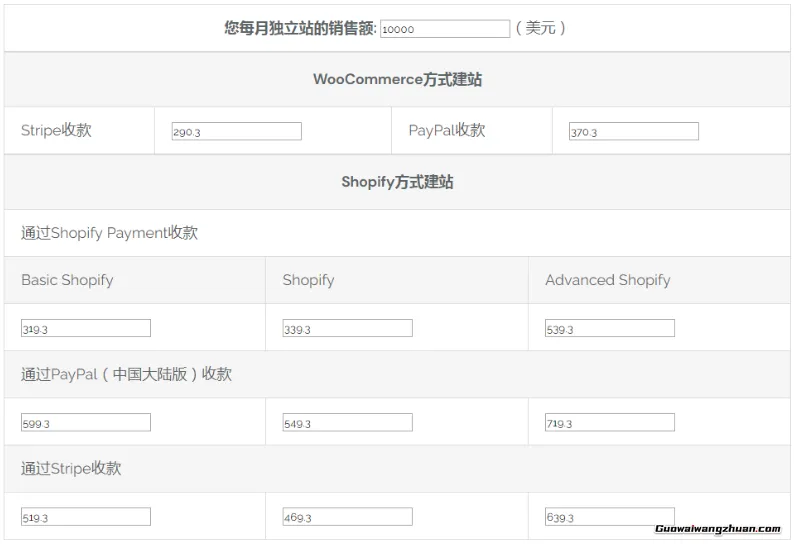Click the '（美元）' unit text
Image resolution: width=794 pixels, height=544 pixels.
pos(540,28)
